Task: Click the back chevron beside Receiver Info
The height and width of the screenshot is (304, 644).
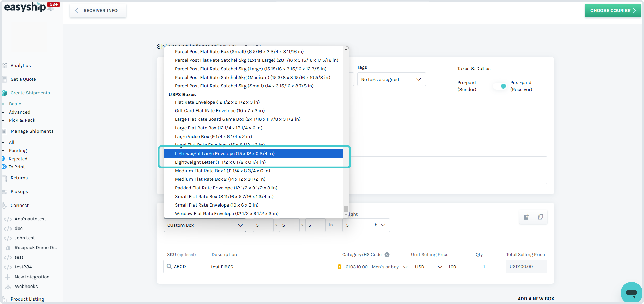Action: click(77, 11)
